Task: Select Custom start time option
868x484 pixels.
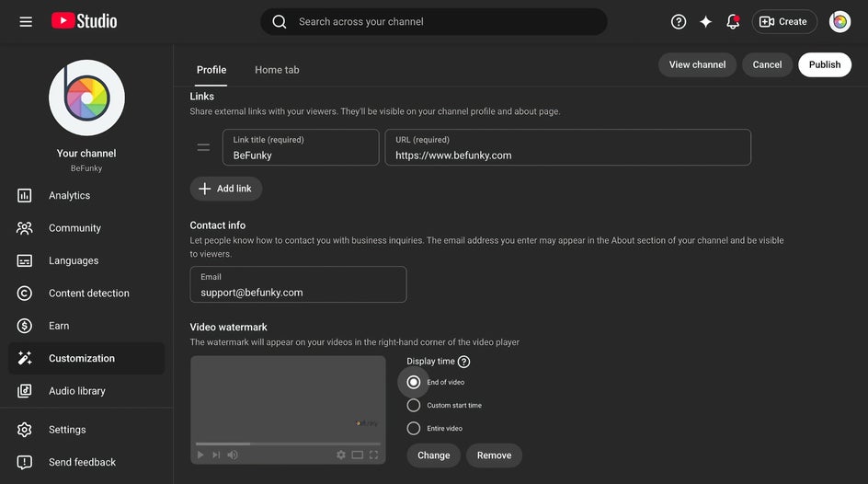Action: [x=414, y=405]
